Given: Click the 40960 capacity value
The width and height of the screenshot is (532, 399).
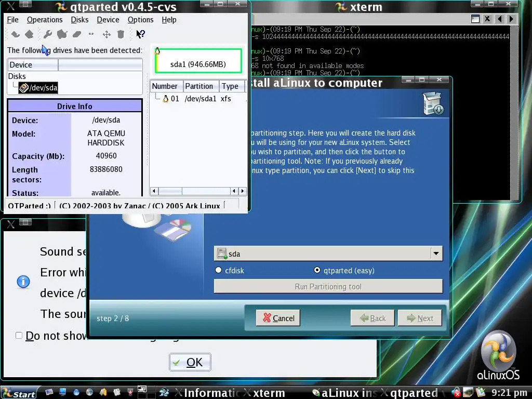Looking at the screenshot, I should coord(106,156).
